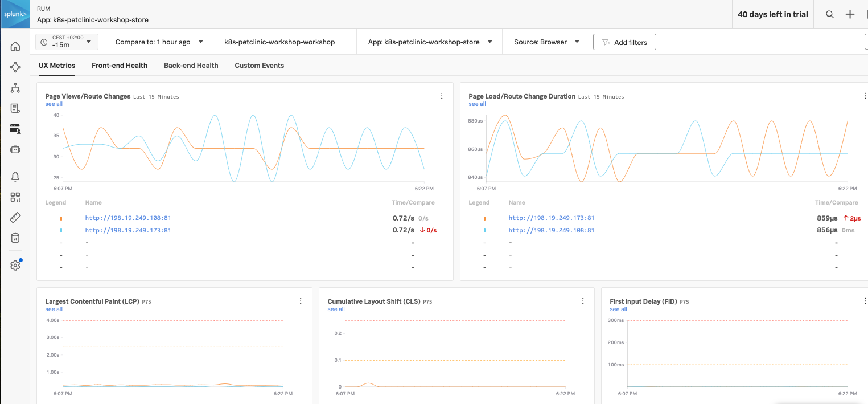Switch to the Front-end Health tab
The height and width of the screenshot is (404, 868).
coord(120,66)
